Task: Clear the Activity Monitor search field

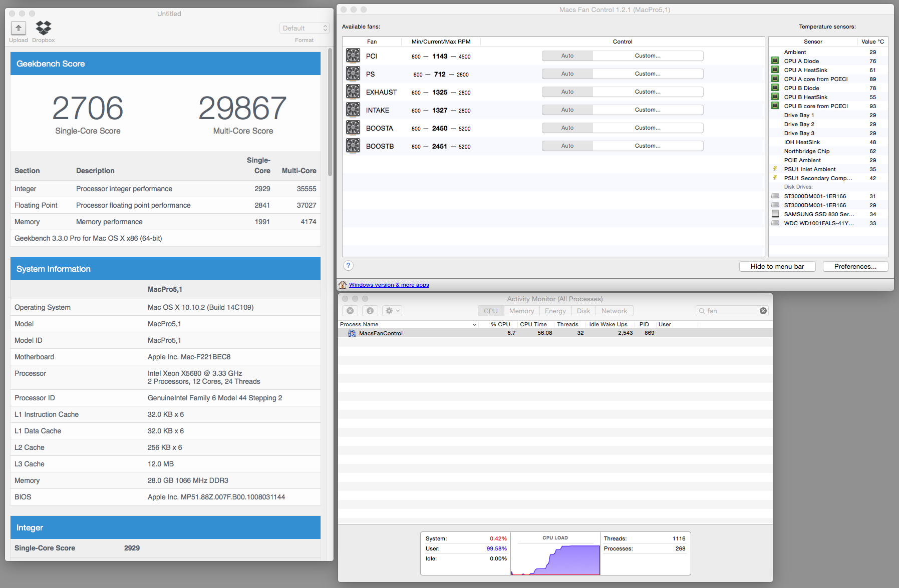Action: 763,311
